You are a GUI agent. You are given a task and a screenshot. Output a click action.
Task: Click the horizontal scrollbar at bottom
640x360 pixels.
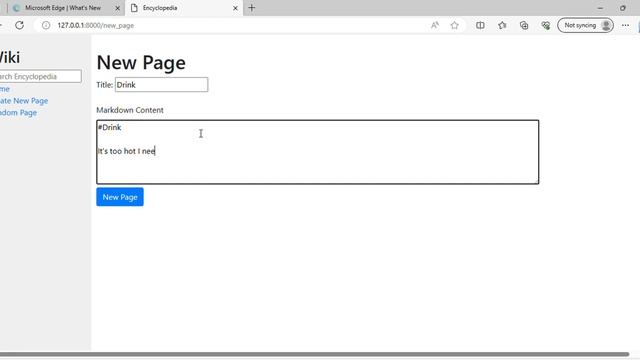[x=314, y=354]
